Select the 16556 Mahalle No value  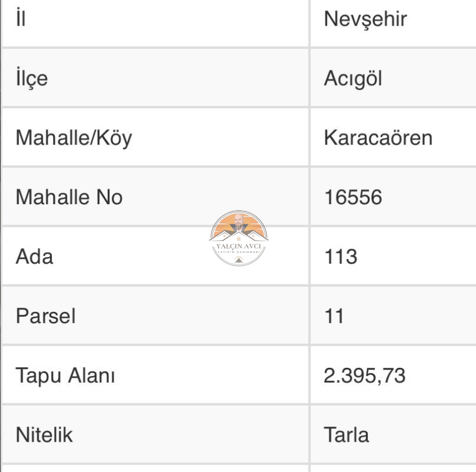point(353,197)
